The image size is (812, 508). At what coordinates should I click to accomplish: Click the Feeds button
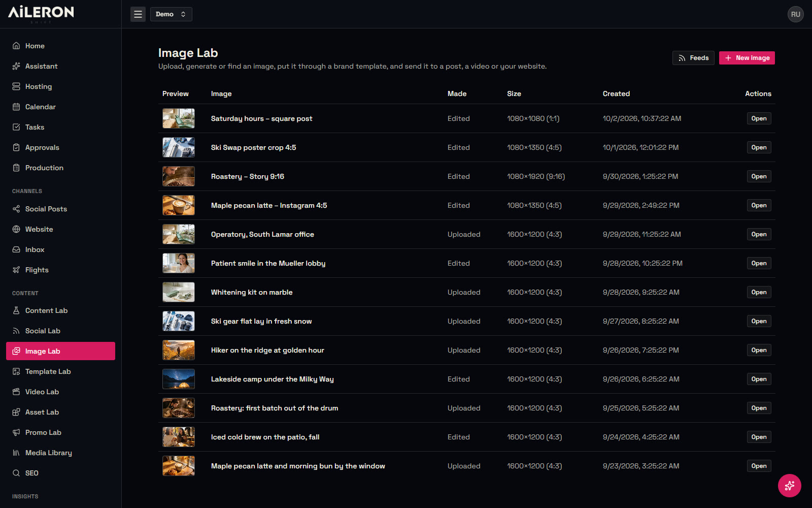pos(693,58)
